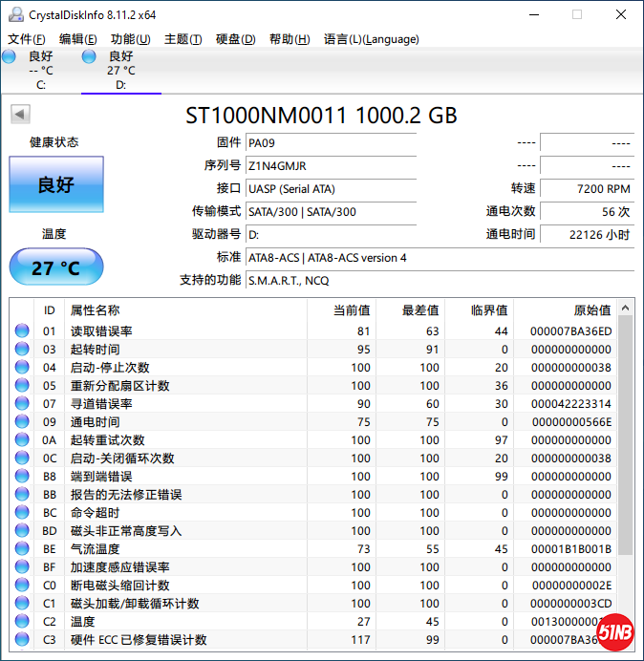
Task: Open the 语言(L)(Language) menu
Action: coord(371,39)
